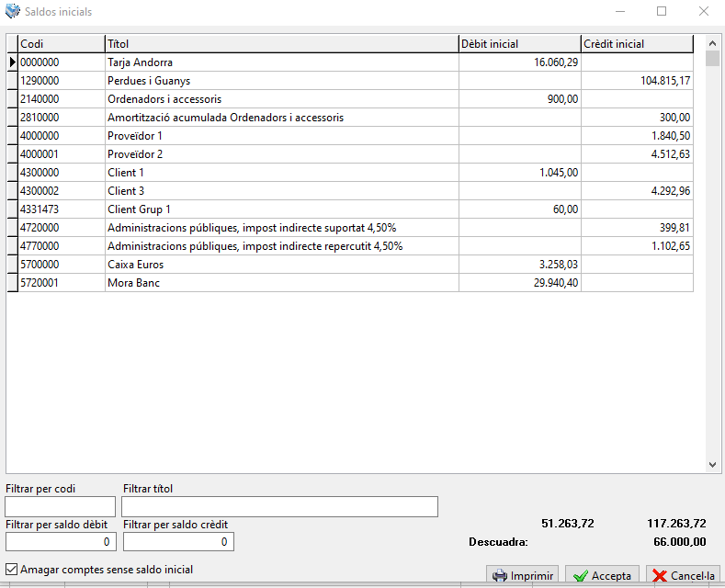Click credit value 4.292,96
Viewport: 725px width, 588px height.
tap(671, 191)
